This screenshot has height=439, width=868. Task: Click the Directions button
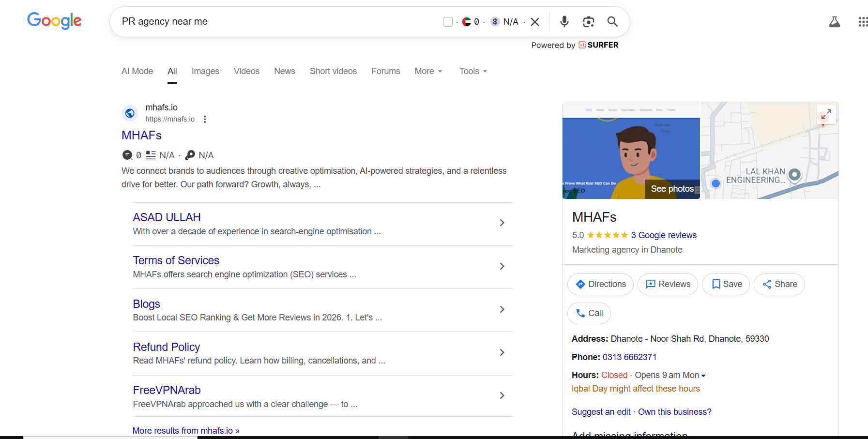[600, 284]
